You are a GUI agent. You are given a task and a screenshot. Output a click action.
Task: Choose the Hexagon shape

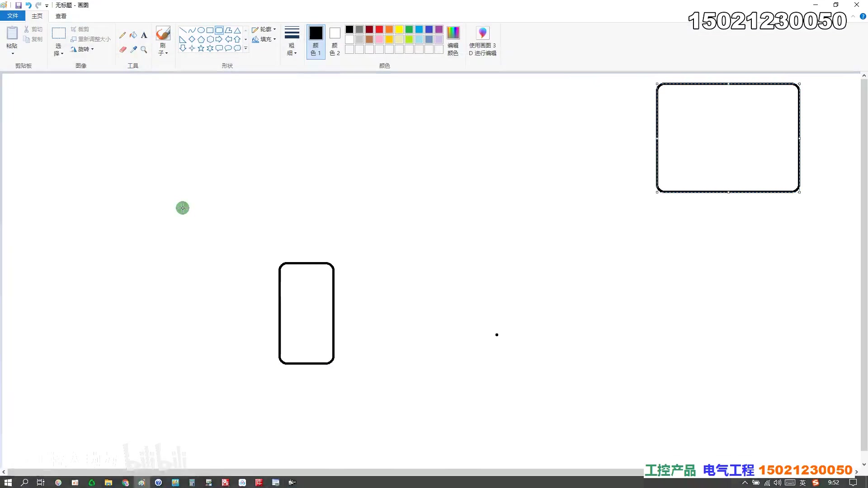[x=210, y=39]
